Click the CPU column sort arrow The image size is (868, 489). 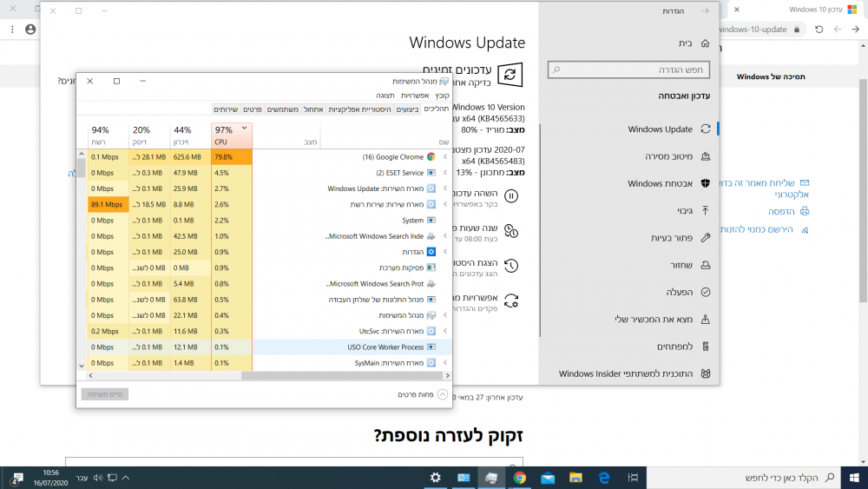pos(244,128)
